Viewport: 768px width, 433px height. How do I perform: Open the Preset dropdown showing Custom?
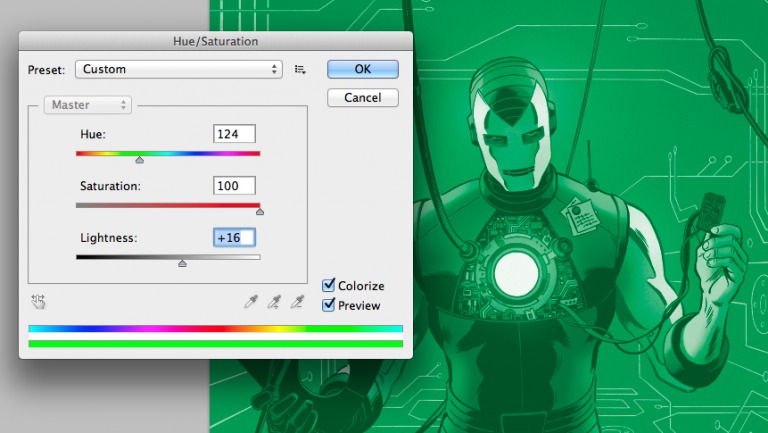[179, 70]
